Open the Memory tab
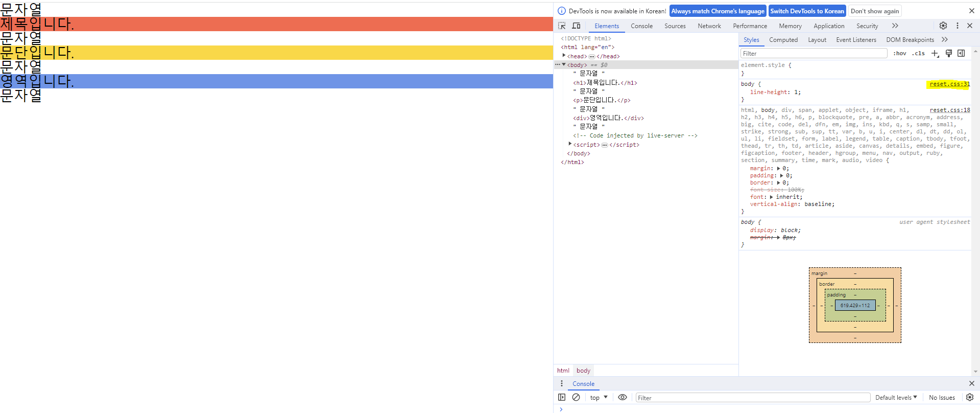The height and width of the screenshot is (413, 980). 790,26
